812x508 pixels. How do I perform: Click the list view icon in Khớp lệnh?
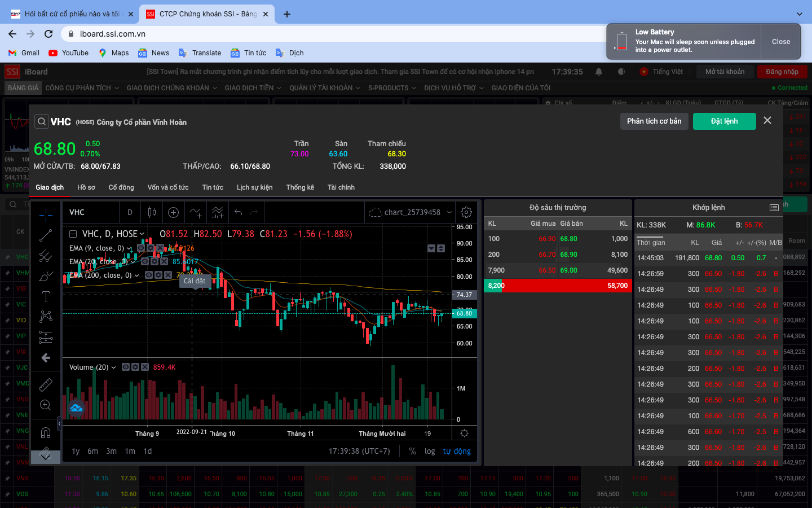774,208
